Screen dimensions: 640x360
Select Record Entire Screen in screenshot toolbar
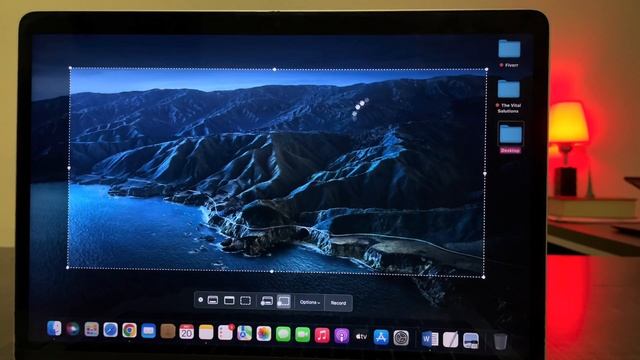[267, 302]
